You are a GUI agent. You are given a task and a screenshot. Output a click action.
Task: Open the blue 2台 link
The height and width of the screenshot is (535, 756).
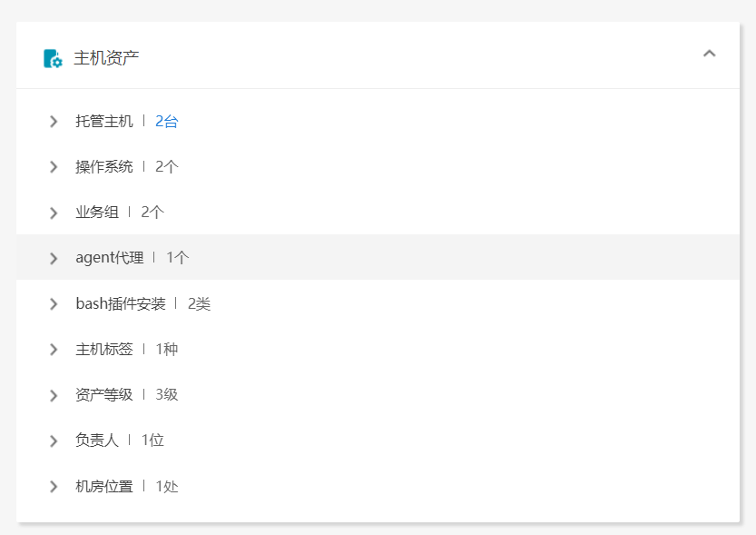pyautogui.click(x=166, y=121)
